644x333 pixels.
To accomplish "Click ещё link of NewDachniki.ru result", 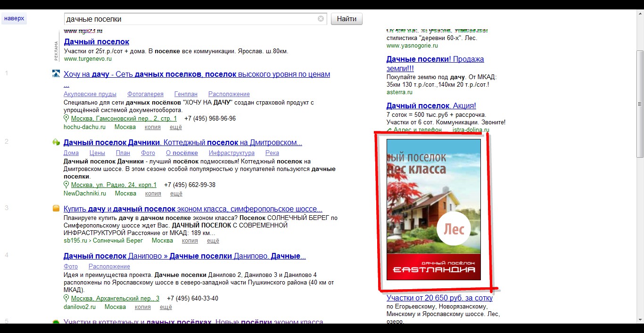I will click(x=176, y=194).
